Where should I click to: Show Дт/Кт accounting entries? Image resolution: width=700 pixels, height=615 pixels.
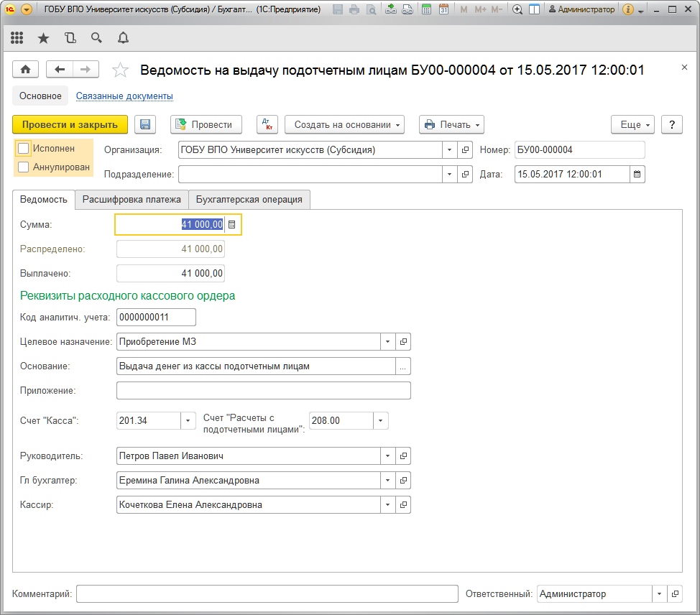click(x=267, y=124)
